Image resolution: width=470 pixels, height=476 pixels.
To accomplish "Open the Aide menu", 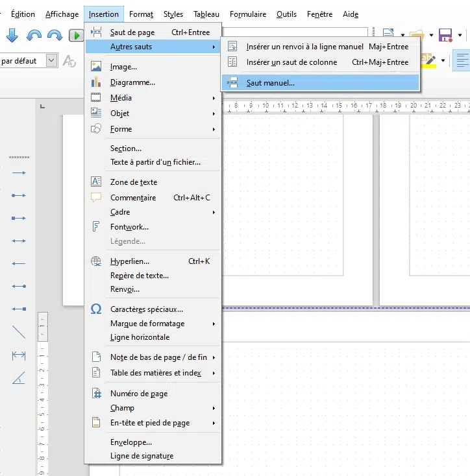I will pyautogui.click(x=351, y=14).
